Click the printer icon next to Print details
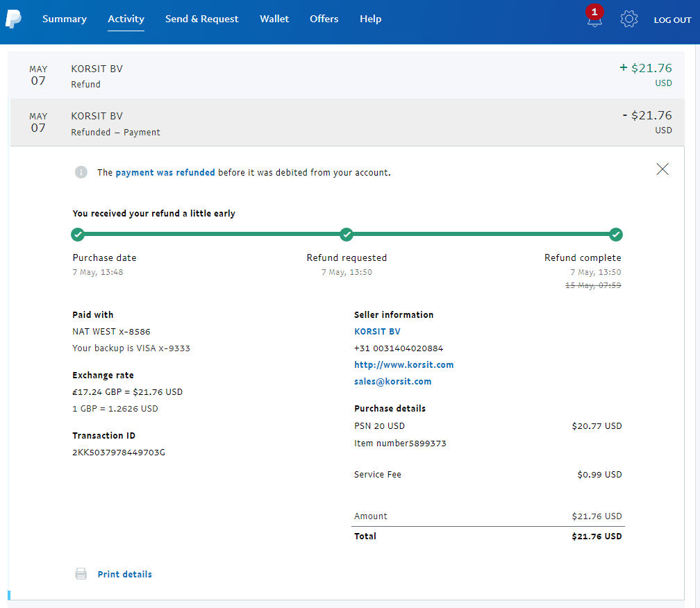 [x=81, y=574]
